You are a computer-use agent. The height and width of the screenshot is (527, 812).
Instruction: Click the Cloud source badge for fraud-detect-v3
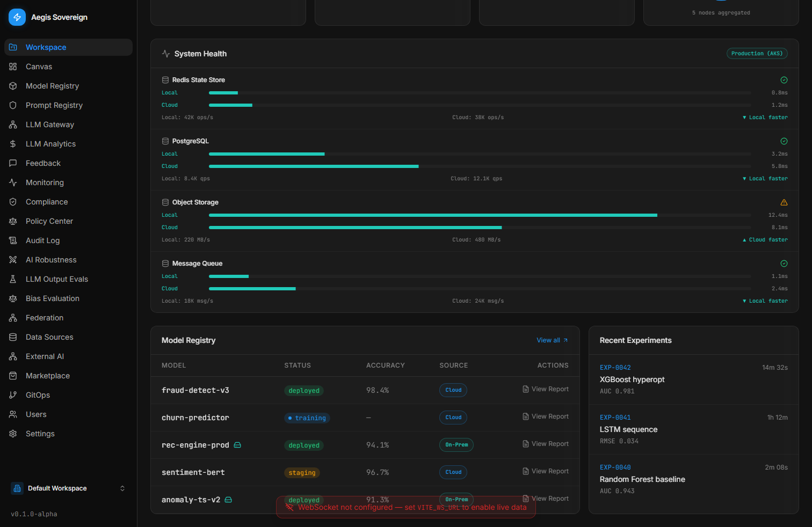(453, 390)
